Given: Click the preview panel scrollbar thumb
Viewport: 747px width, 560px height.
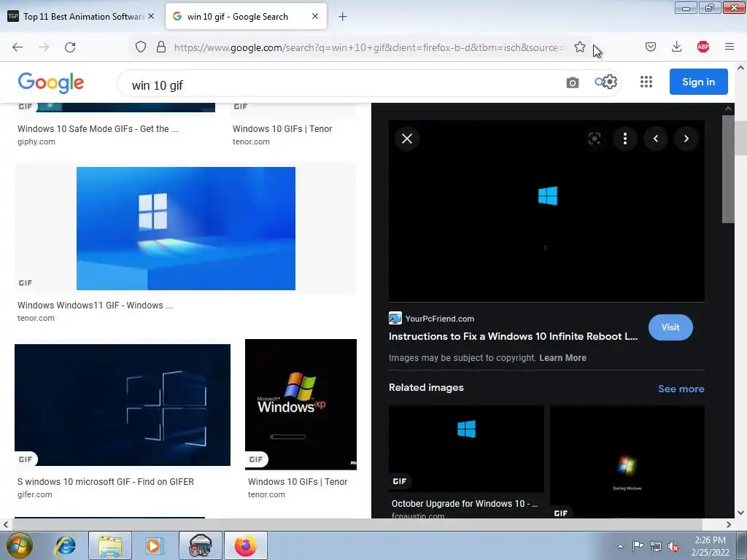Looking at the screenshot, I should 728,168.
